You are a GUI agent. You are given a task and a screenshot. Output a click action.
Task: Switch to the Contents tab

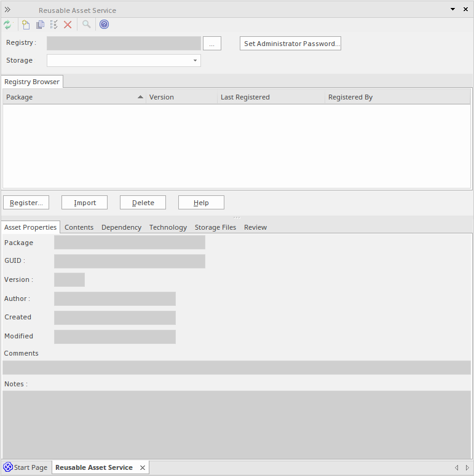tap(79, 227)
